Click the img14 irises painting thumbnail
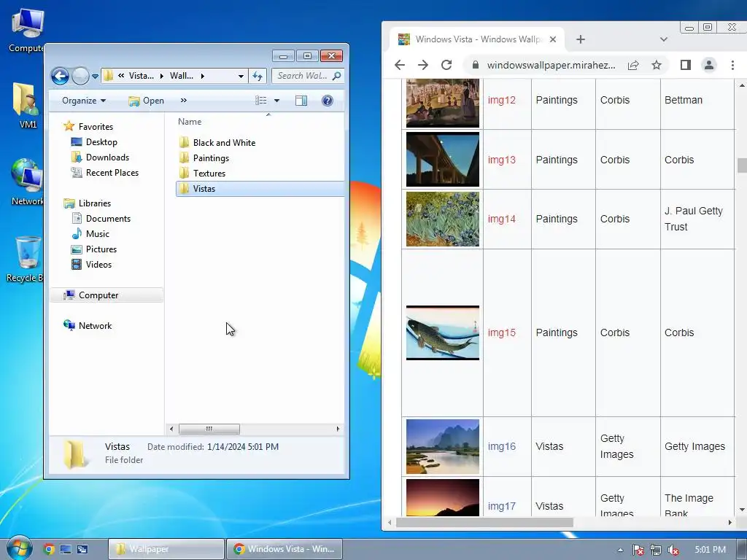Image resolution: width=747 pixels, height=560 pixels. (x=443, y=219)
